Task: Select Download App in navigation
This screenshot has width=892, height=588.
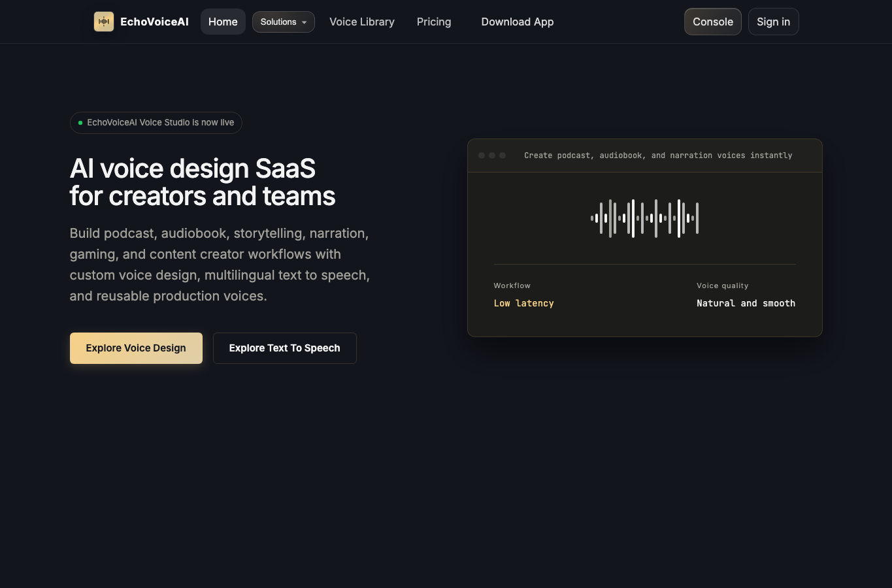Action: coord(518,22)
